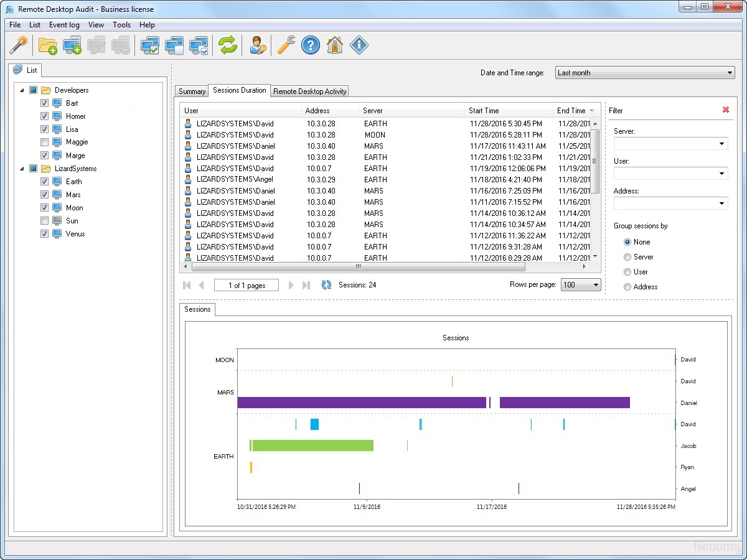Click the add folder group icon
The image size is (747, 560).
click(47, 45)
